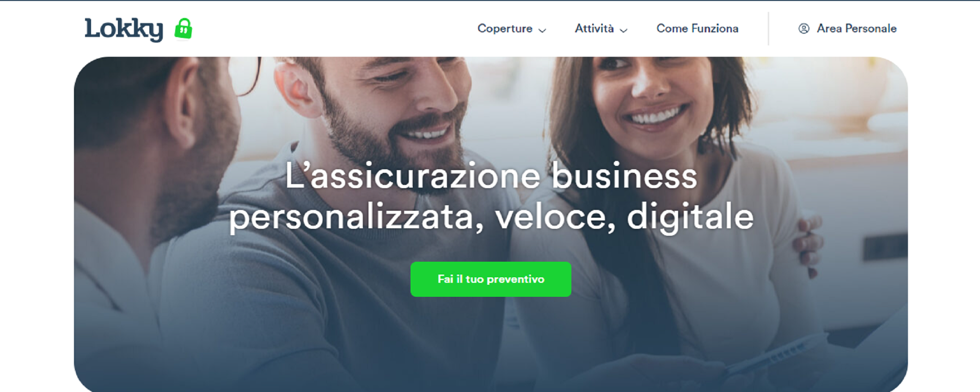This screenshot has height=392, width=980.
Task: Click the headline text L'assicurazione business
Action: pos(491,176)
